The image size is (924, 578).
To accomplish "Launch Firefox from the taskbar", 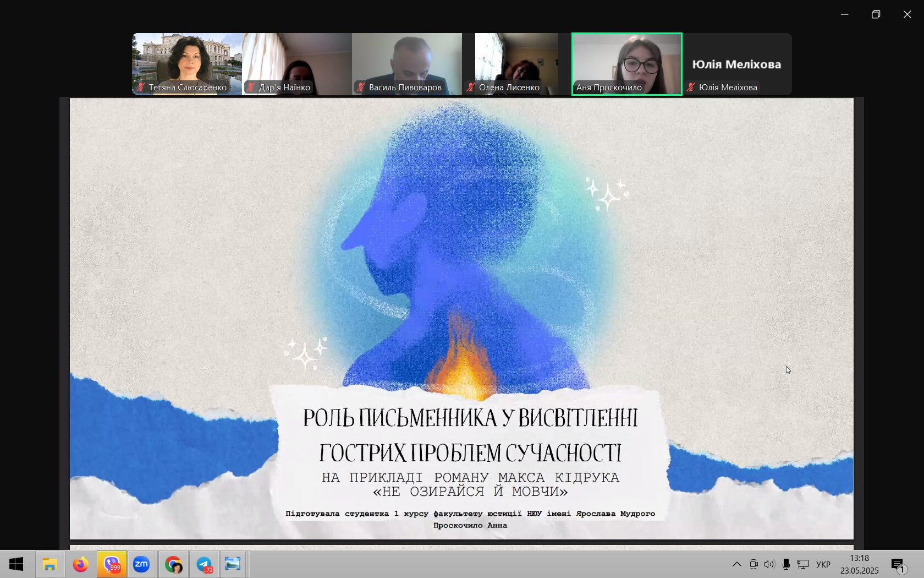I will coord(81,564).
